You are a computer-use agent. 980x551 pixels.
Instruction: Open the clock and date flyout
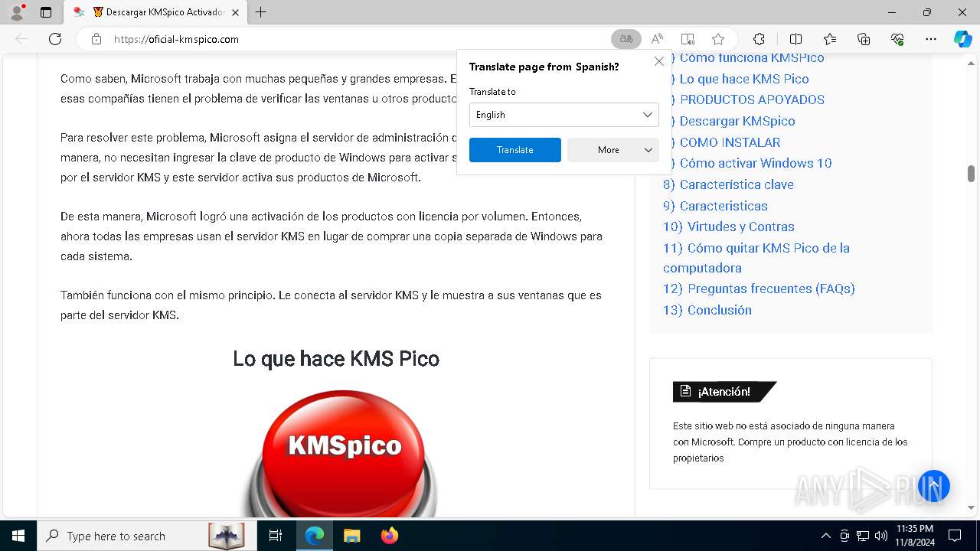(914, 536)
